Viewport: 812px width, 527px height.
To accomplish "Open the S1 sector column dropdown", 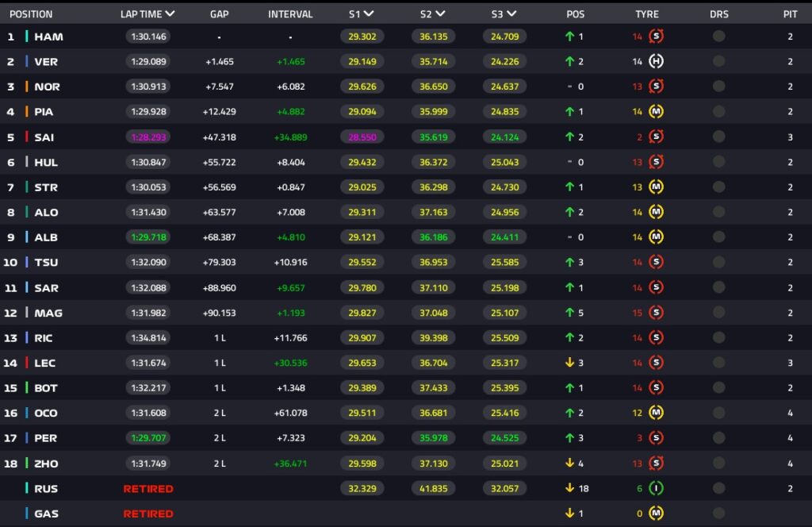I will pyautogui.click(x=370, y=13).
